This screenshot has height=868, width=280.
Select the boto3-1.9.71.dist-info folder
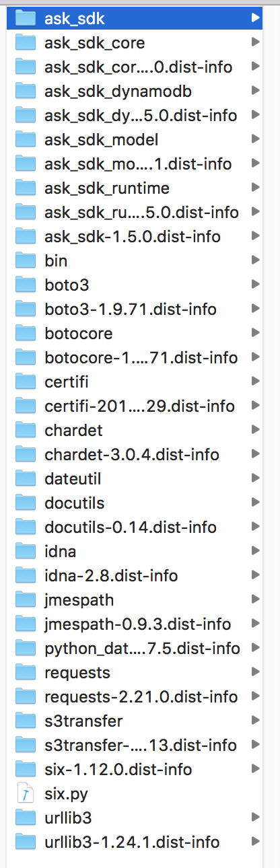point(135,309)
